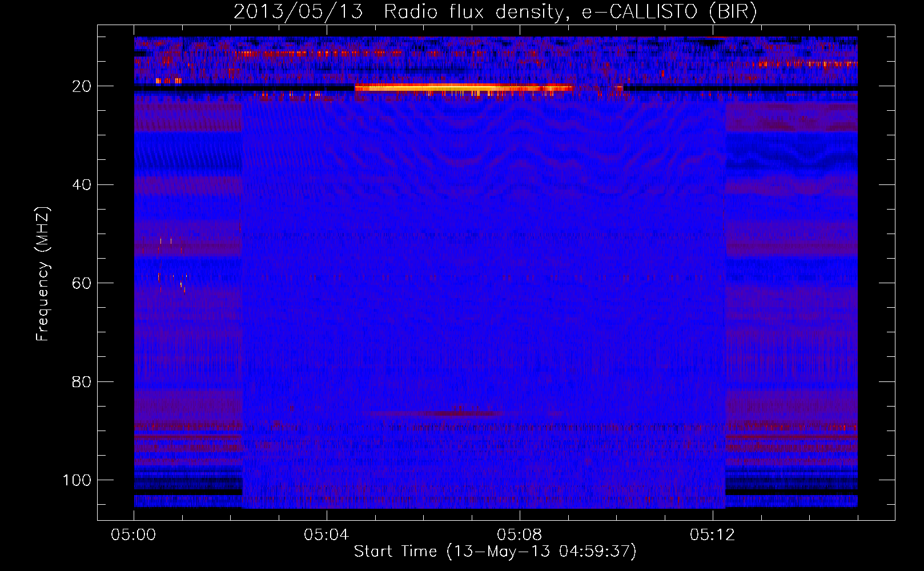Click the bright yellow burst near 20 MHz
The image size is (924, 571).
pyautogui.click(x=463, y=88)
